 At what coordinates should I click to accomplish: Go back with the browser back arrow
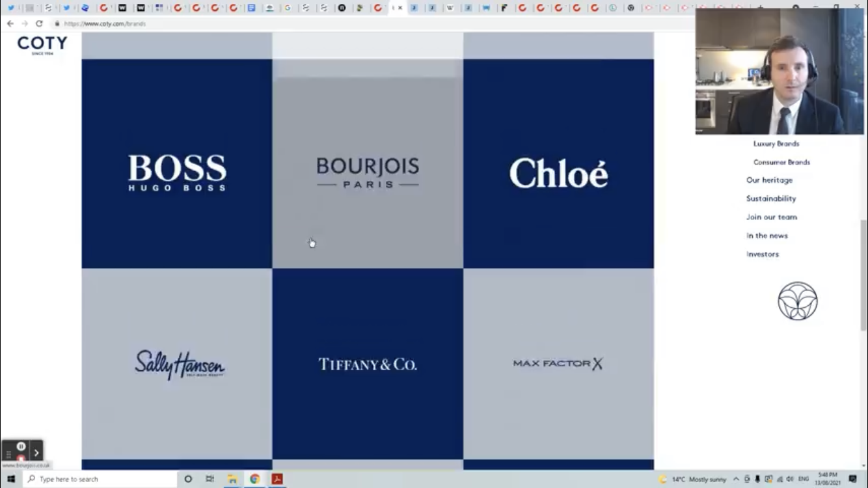[x=10, y=23]
